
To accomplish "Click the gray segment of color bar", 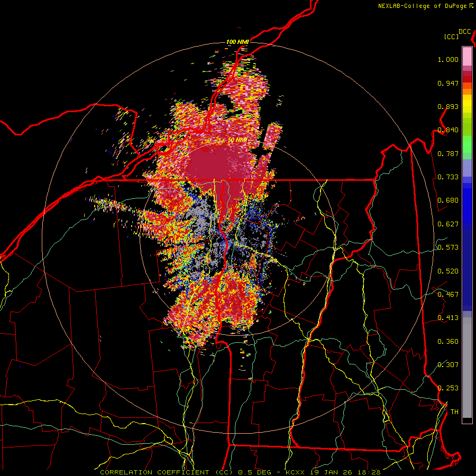I will coord(467,368).
